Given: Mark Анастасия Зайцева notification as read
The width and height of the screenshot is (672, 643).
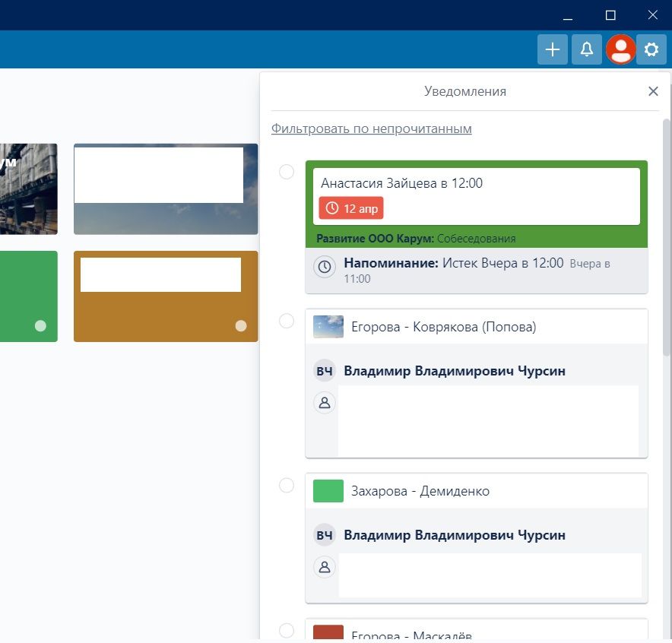Looking at the screenshot, I should click(x=287, y=172).
